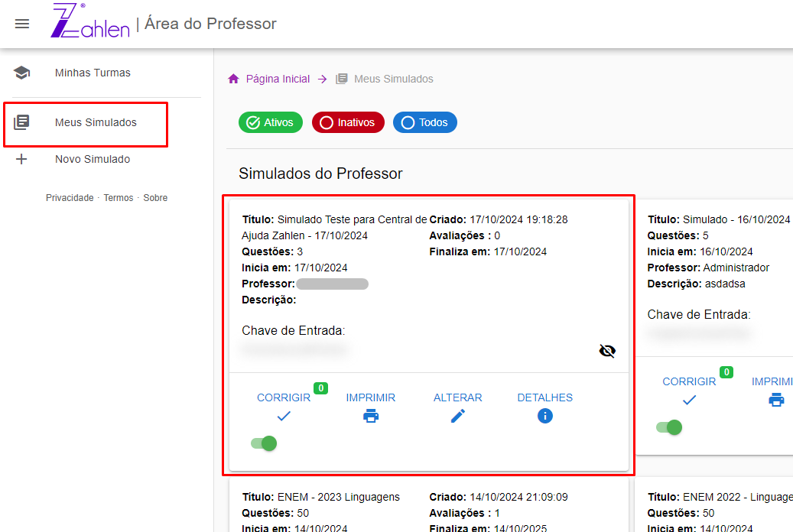Image resolution: width=793 pixels, height=532 pixels.
Task: Open Meus Simulados in sidebar
Action: 96,122
